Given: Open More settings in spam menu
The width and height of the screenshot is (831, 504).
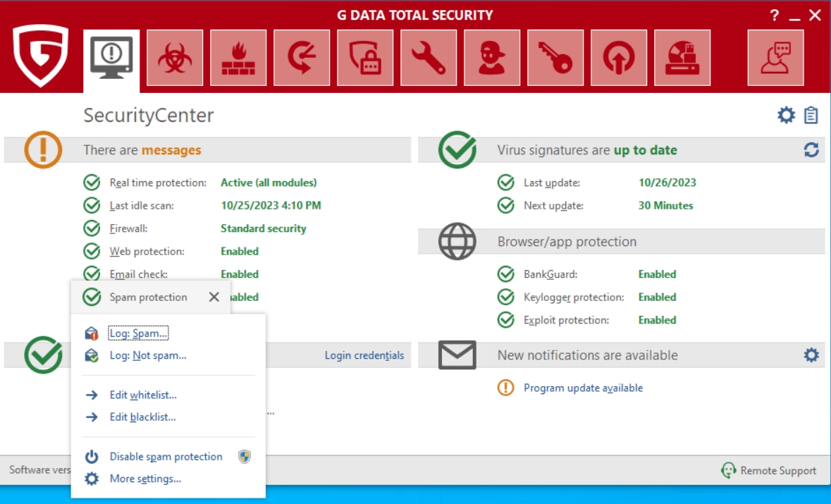Looking at the screenshot, I should pyautogui.click(x=145, y=479).
